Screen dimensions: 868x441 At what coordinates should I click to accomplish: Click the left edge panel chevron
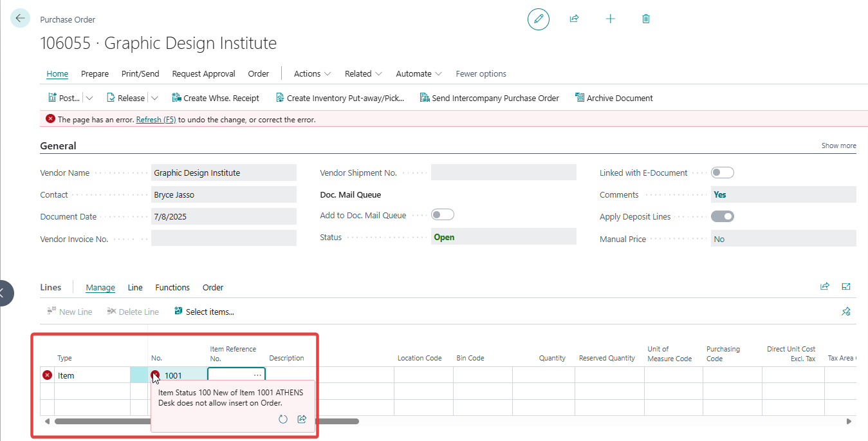click(3, 293)
